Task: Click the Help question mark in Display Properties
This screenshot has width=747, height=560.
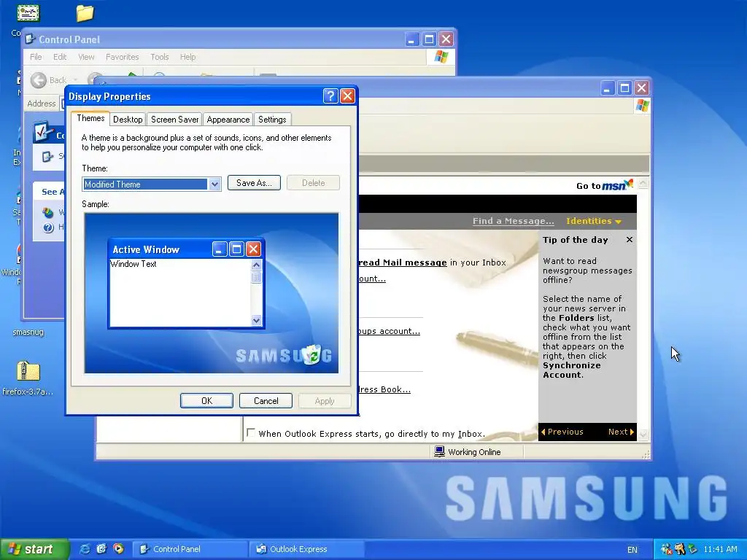Action: point(330,96)
